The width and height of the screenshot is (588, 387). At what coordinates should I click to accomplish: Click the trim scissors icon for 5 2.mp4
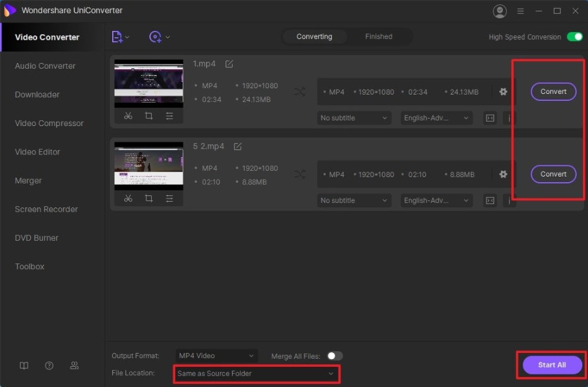pos(128,199)
